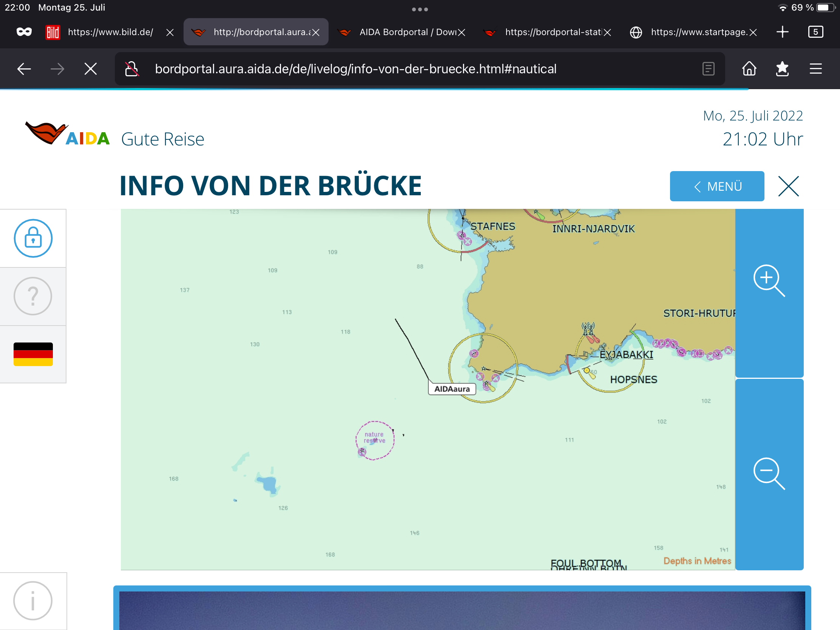
Task: Click the AIDAaura ship label
Action: [452, 389]
